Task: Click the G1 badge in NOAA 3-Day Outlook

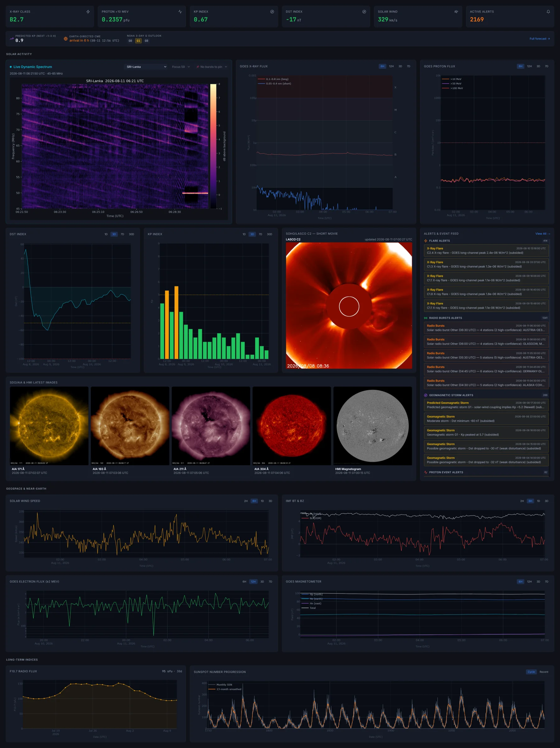Action: [x=138, y=41]
